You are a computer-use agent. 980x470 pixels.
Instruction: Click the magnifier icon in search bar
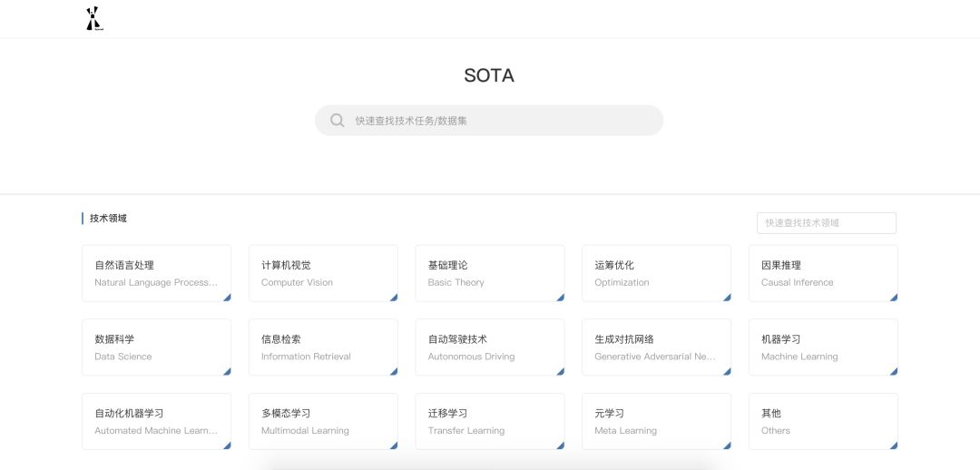point(338,121)
